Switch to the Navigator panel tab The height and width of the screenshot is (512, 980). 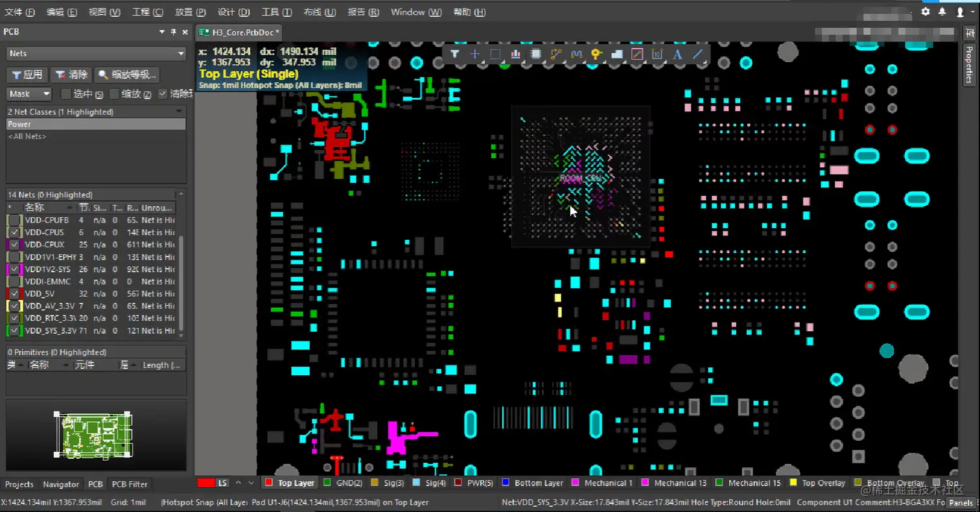coord(61,484)
